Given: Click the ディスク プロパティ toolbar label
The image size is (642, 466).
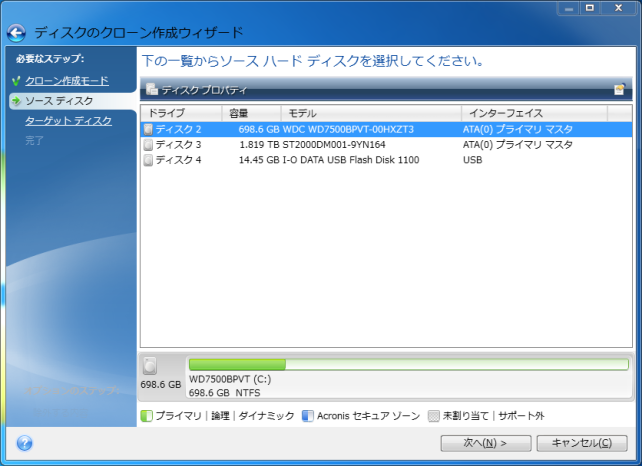Looking at the screenshot, I should (x=204, y=90).
